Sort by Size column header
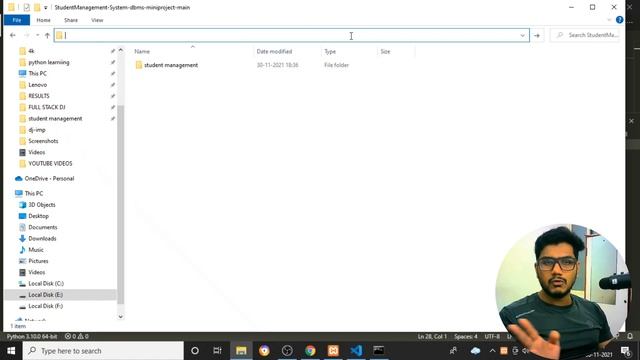 pos(385,51)
